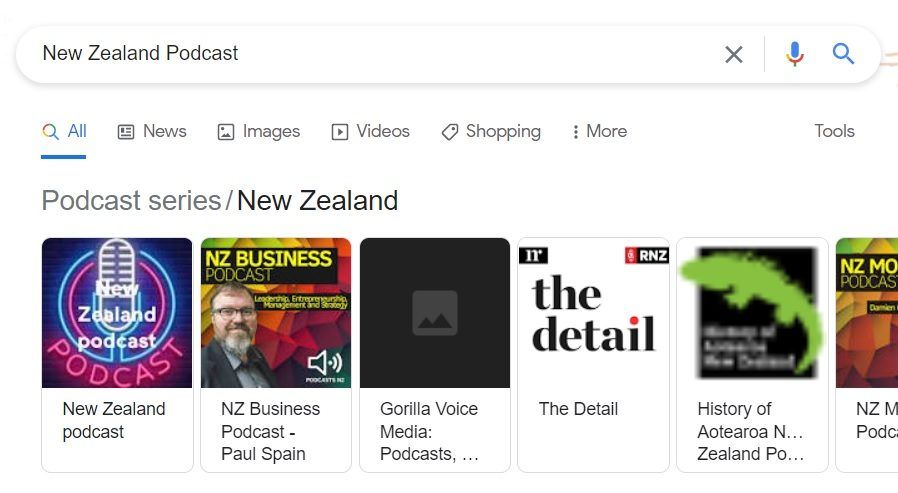The image size is (898, 493).
Task: Click the magnifier icon beside All
Action: point(50,132)
